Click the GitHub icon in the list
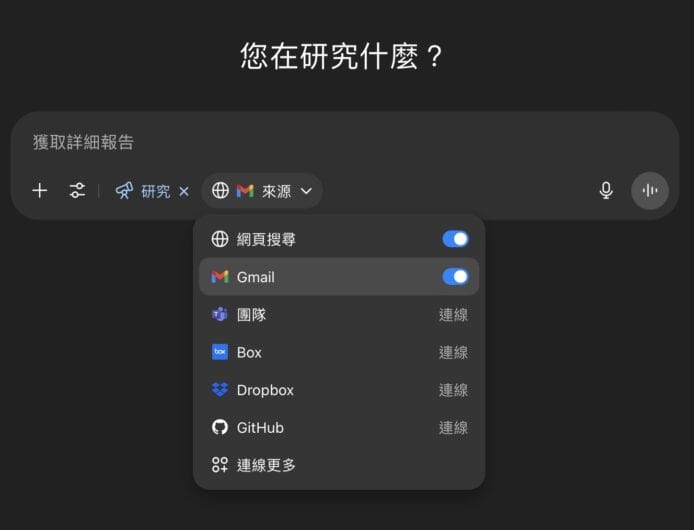Viewport: 694px width, 530px height. click(x=220, y=427)
